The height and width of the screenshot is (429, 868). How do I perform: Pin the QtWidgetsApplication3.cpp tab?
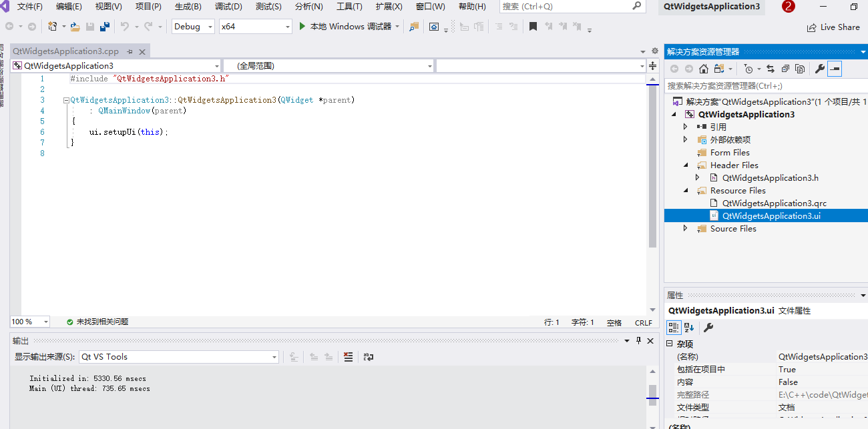(x=130, y=51)
